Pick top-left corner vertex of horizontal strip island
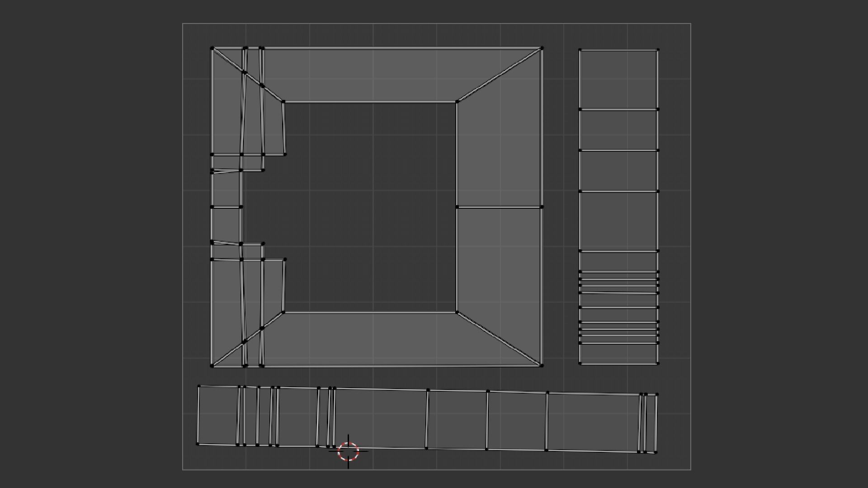Viewport: 868px width, 488px height. coord(198,386)
